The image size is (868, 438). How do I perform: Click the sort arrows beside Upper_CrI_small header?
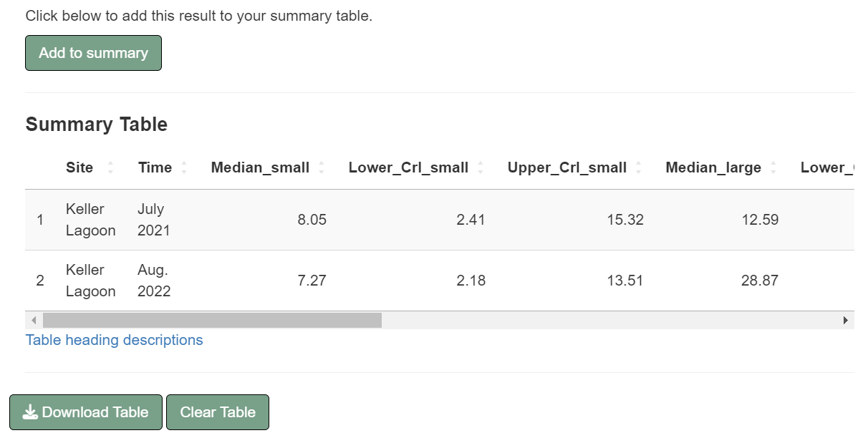point(639,167)
